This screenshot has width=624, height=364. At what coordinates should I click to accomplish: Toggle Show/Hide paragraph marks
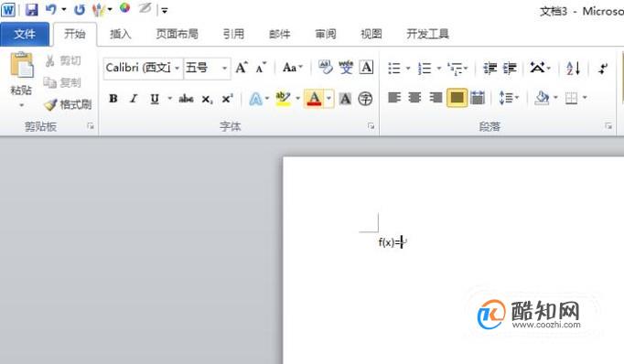(x=604, y=68)
